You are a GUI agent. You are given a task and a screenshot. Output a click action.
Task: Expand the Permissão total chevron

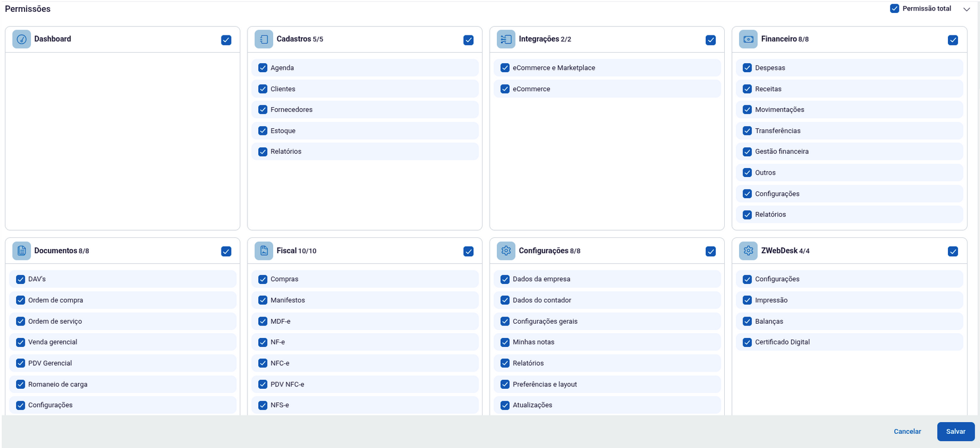pyautogui.click(x=966, y=9)
